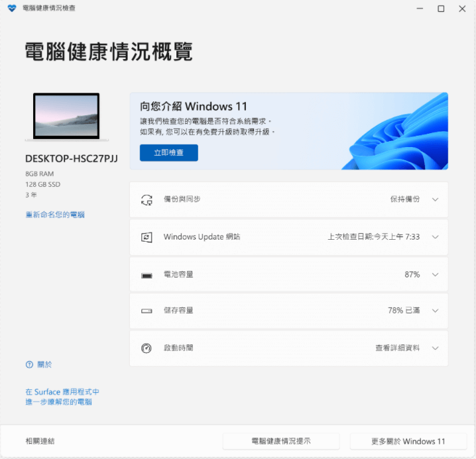Click the 3 年 device age text

click(31, 195)
